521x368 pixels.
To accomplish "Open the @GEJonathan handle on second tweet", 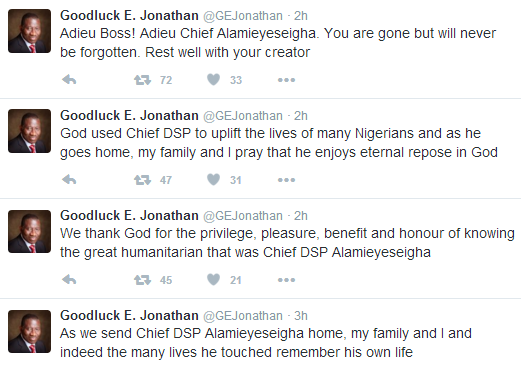I will click(243, 116).
